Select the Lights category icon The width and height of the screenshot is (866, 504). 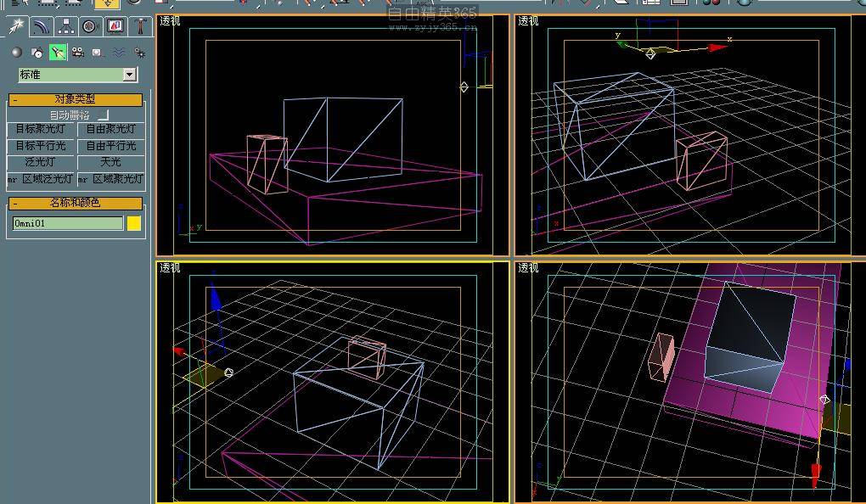pos(58,53)
